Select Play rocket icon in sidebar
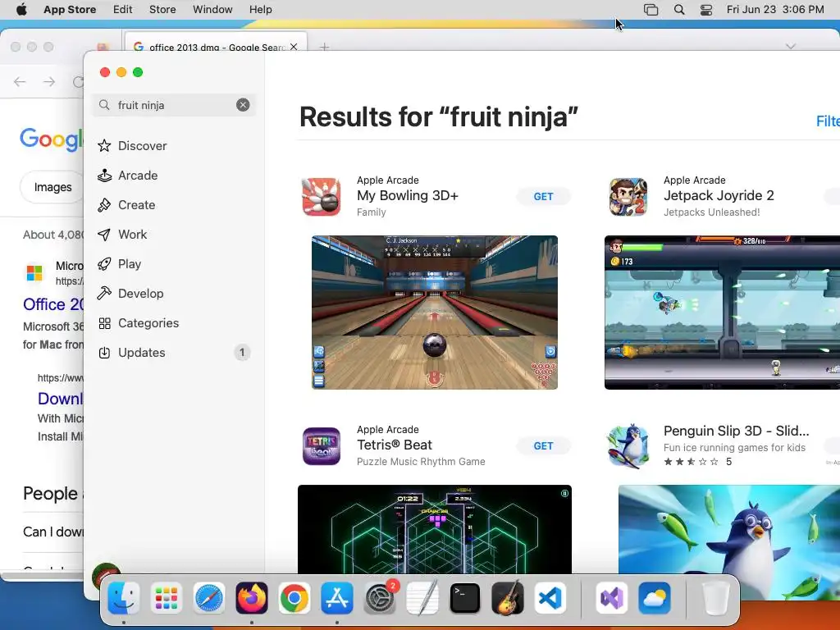This screenshot has width=840, height=630. pos(104,263)
